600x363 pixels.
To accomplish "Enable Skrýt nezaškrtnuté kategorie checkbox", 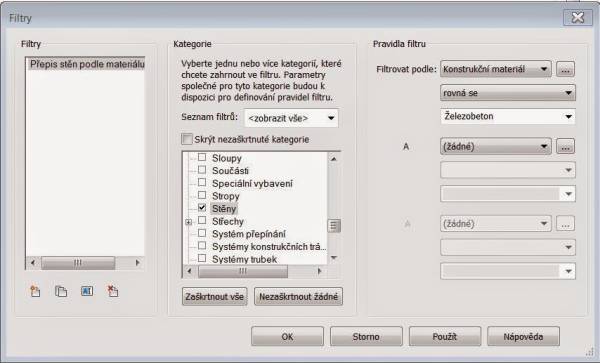I will [187, 139].
